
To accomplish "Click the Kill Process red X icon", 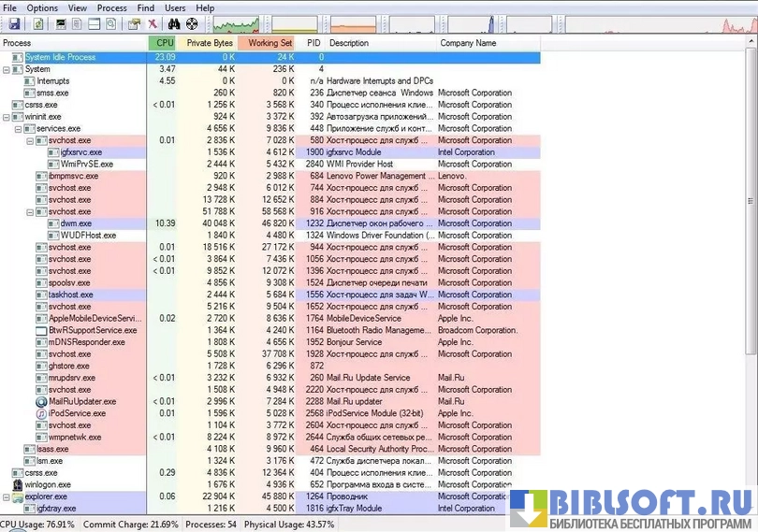I will (x=153, y=24).
